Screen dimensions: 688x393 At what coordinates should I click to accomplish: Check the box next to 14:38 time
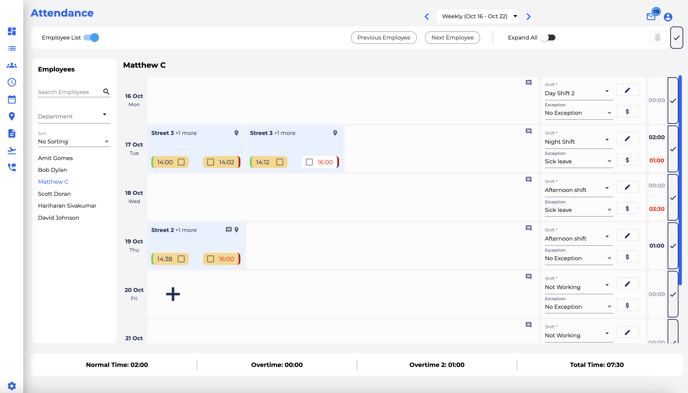point(181,259)
